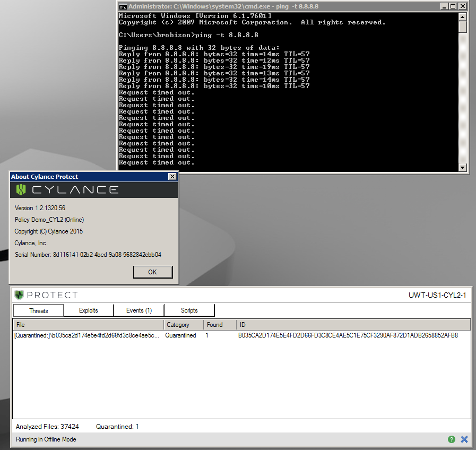The width and height of the screenshot is (476, 450).
Task: Click the Analyzed Files: 37424 status text
Action: pos(47,427)
